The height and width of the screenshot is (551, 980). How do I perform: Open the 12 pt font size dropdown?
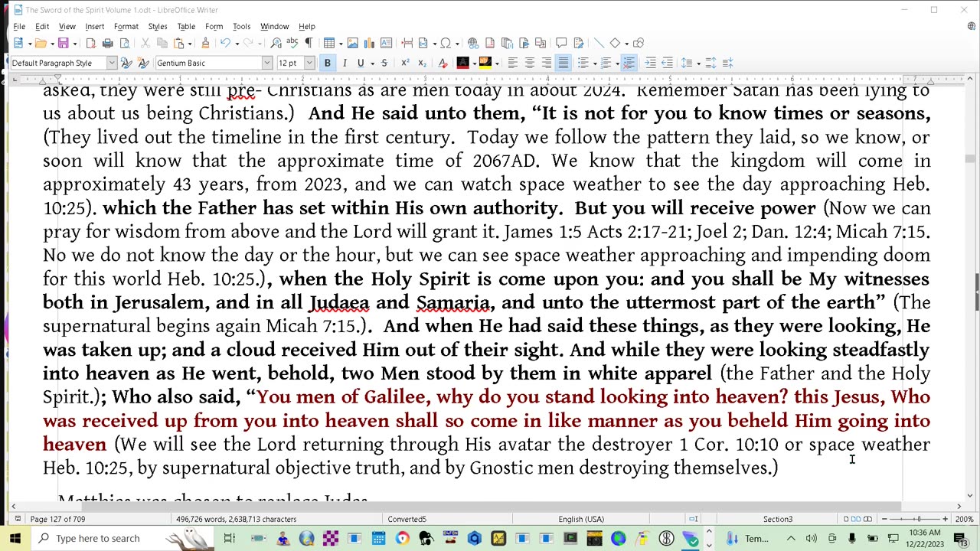tap(309, 63)
